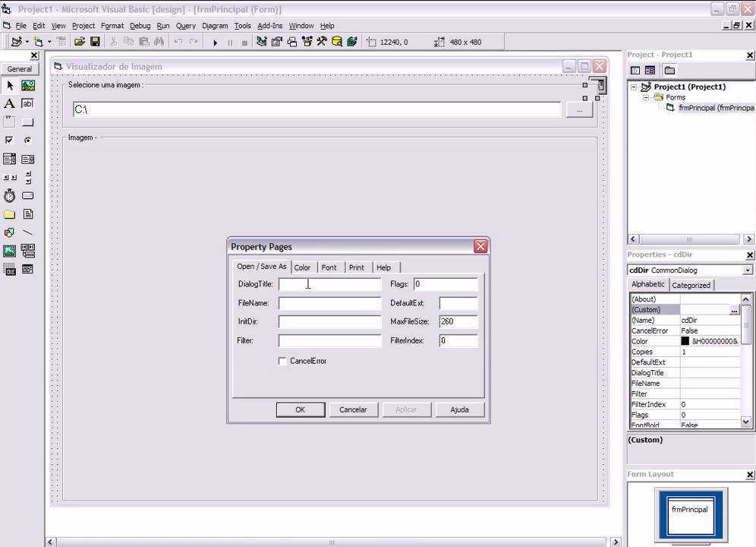The height and width of the screenshot is (547, 756).
Task: Select the CommonDialog control in the toolbox
Action: click(28, 270)
